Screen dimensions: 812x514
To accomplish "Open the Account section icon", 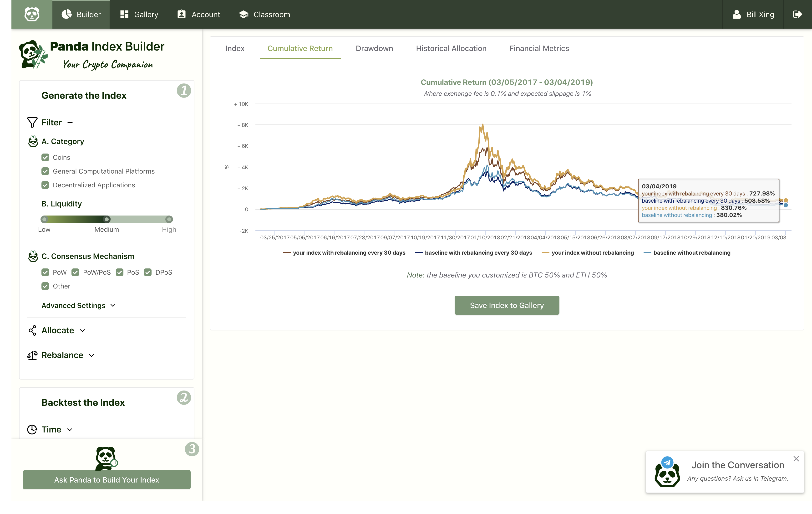I will pos(181,14).
